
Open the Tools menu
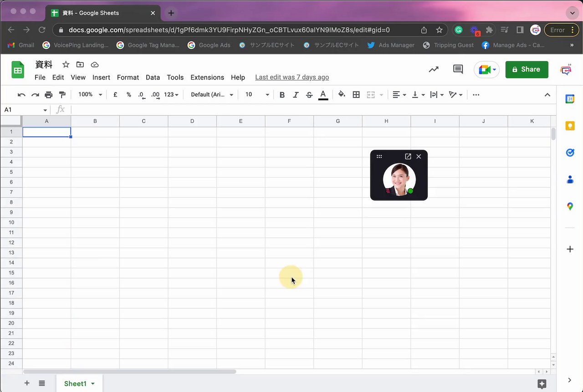click(x=175, y=77)
